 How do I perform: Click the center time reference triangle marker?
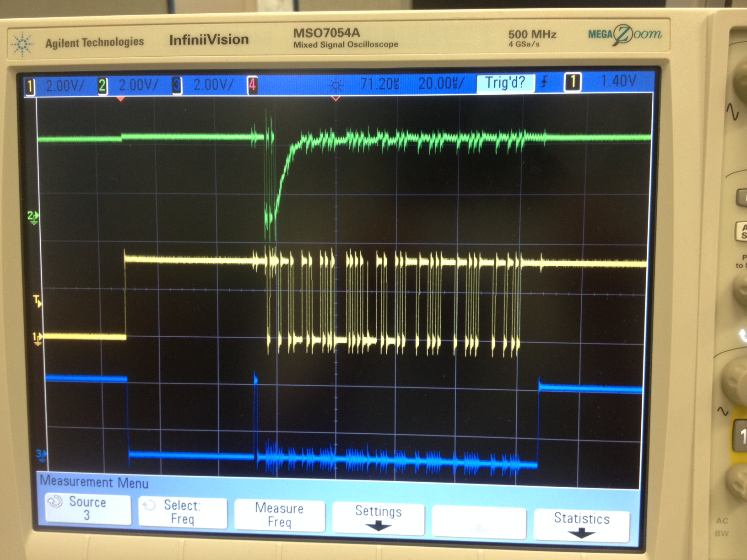(336, 98)
